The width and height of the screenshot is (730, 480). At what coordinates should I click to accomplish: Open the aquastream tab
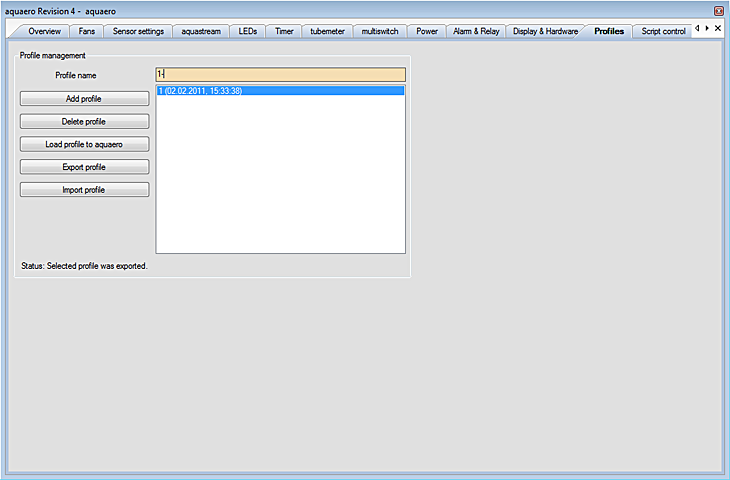pyautogui.click(x=201, y=32)
